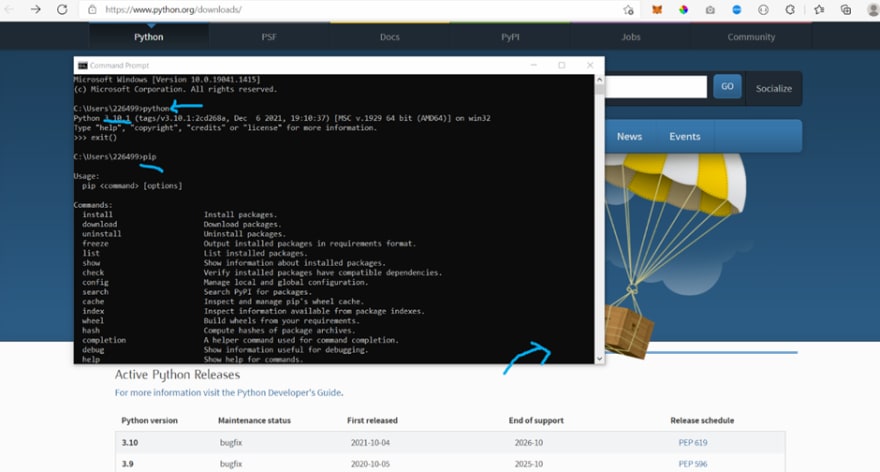Open the MetaMask fox extension
Image resolution: width=880 pixels, height=472 pixels.
(x=657, y=10)
